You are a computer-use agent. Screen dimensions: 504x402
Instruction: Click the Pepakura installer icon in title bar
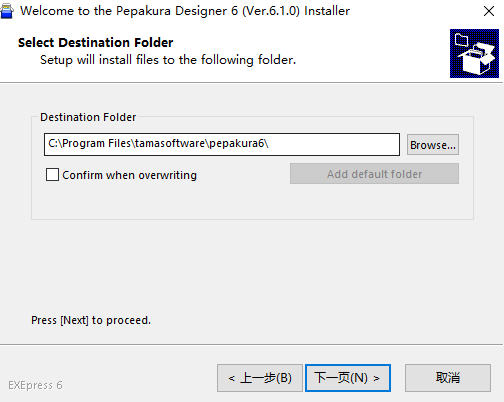[7, 11]
